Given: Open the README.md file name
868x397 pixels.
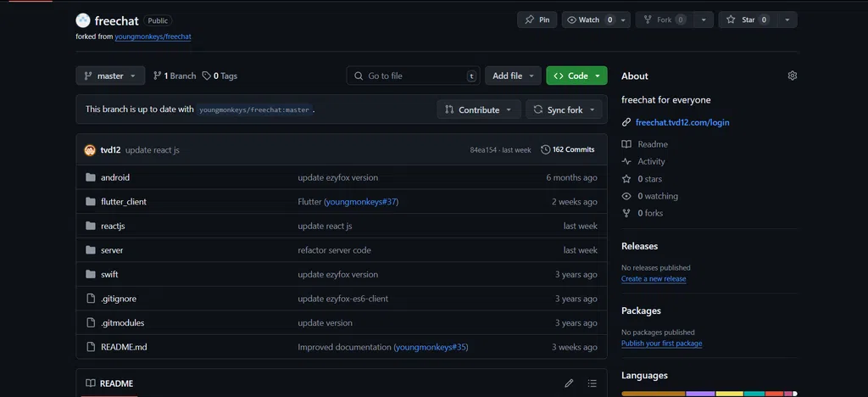Looking at the screenshot, I should 124,347.
